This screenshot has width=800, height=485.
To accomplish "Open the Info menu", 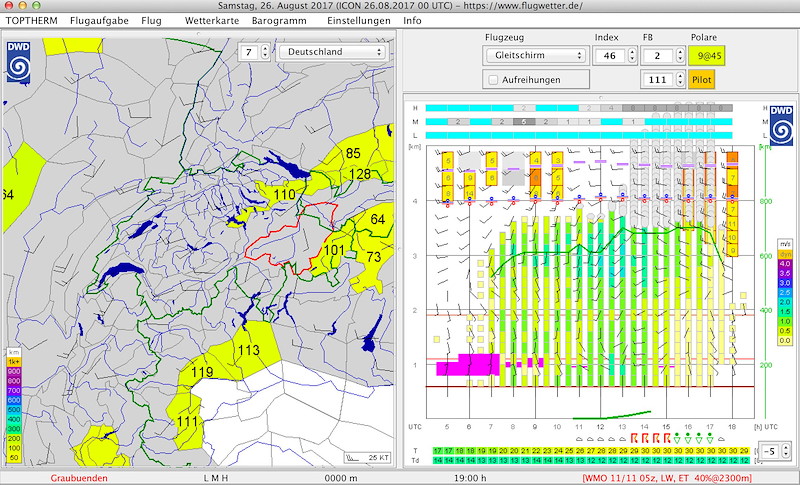I will 412,21.
